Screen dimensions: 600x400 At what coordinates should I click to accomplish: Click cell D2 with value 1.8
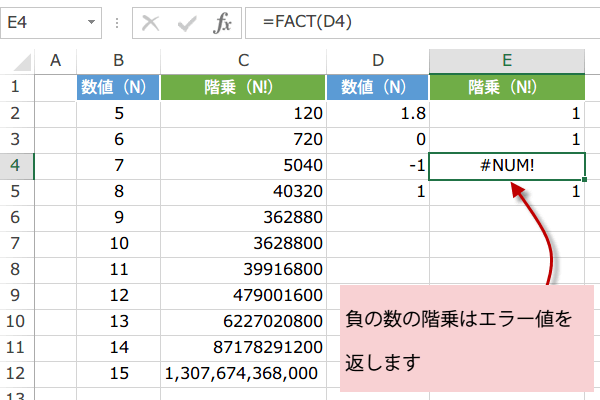point(378,114)
